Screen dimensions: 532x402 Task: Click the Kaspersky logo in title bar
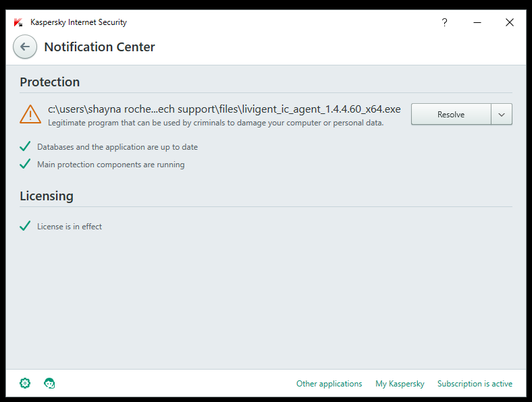tap(18, 22)
